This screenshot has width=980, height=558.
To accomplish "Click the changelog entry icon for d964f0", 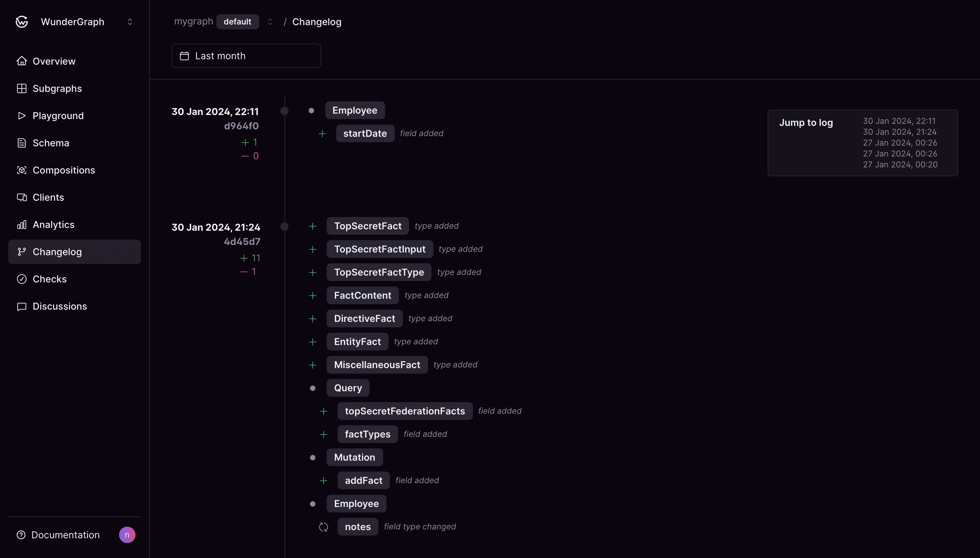I will tap(285, 111).
